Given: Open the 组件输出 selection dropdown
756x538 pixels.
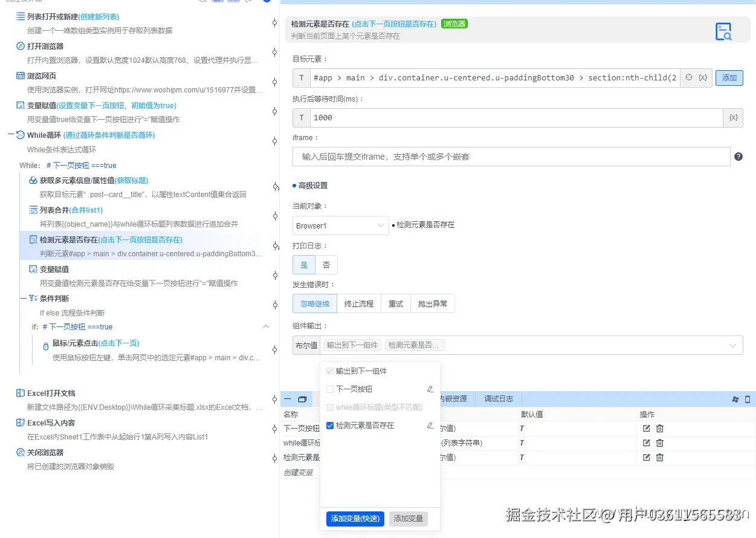Looking at the screenshot, I should 732,345.
